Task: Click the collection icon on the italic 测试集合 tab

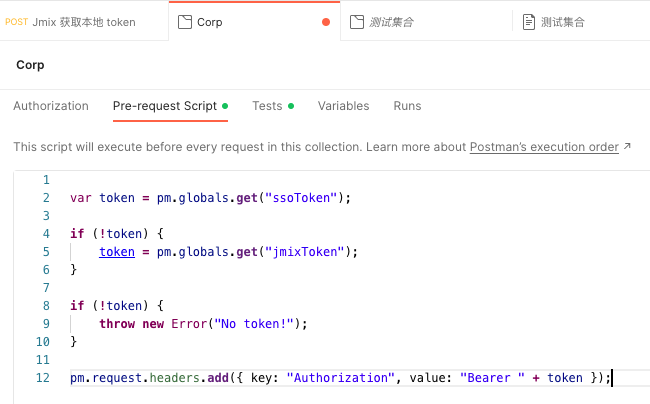Action: tap(357, 22)
